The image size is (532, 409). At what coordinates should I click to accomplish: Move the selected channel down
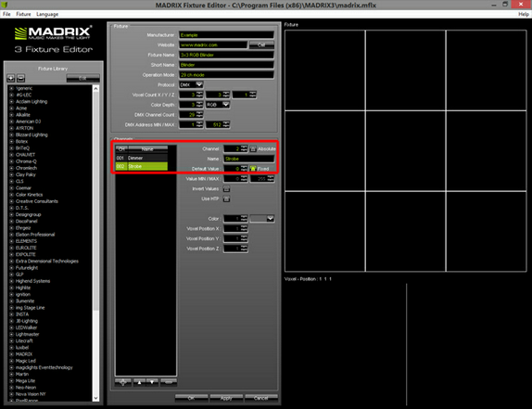152,382
